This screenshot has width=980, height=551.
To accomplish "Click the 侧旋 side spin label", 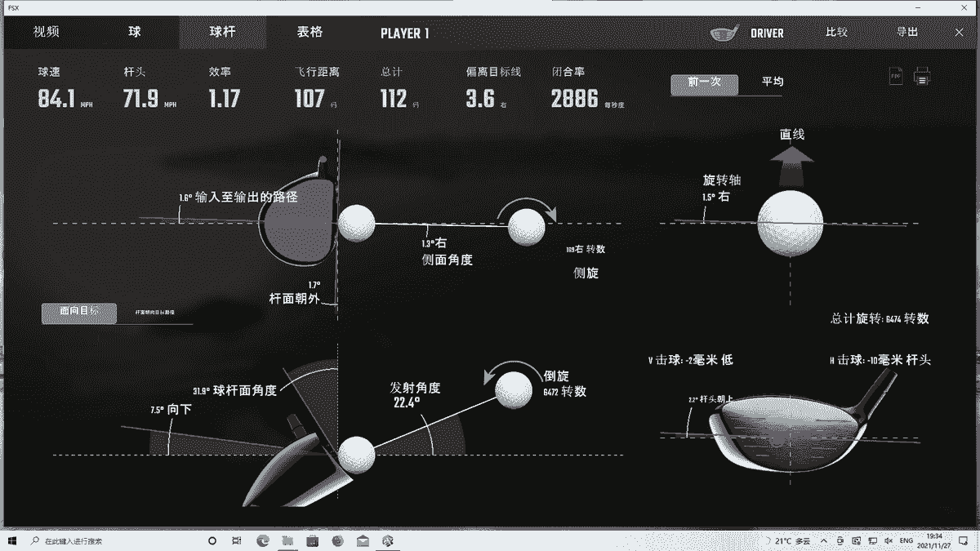I will [586, 273].
